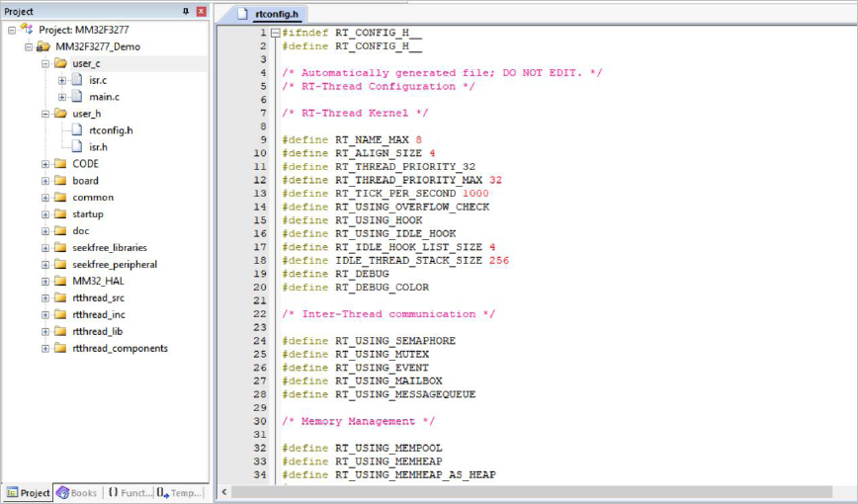Expand the board folder
This screenshot has width=858, height=504.
coord(45,181)
